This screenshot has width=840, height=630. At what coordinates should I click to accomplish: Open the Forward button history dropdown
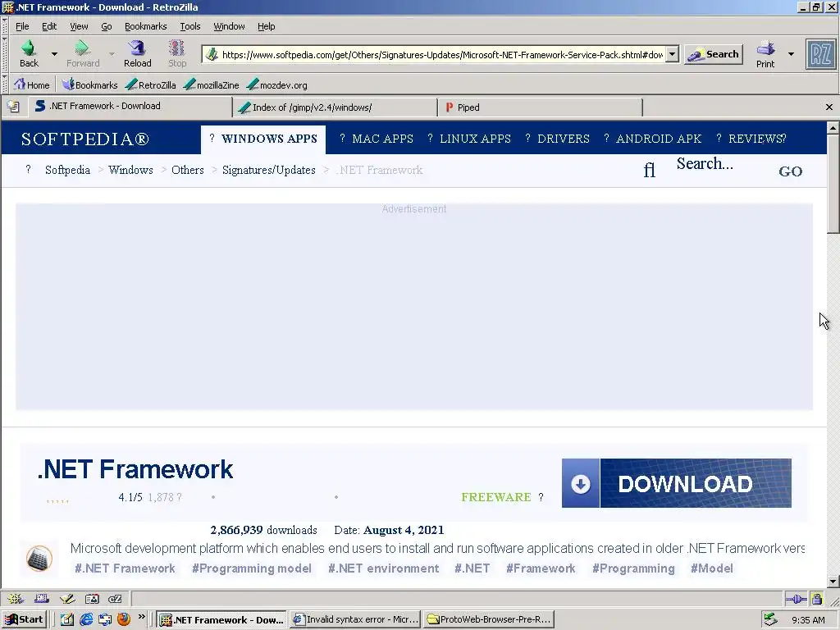(x=112, y=54)
